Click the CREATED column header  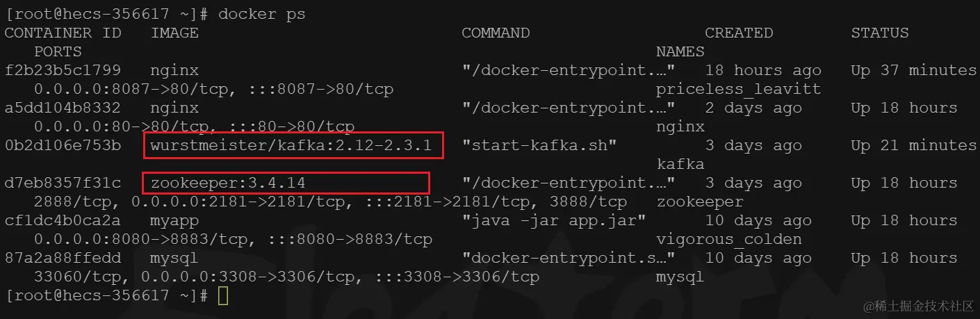pos(739,33)
